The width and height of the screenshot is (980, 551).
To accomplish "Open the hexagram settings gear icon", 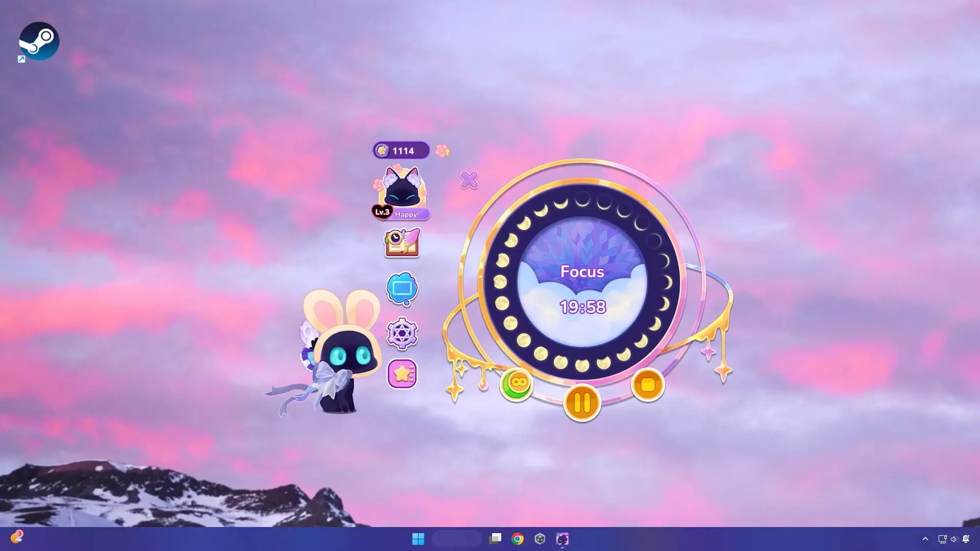I will pyautogui.click(x=402, y=332).
